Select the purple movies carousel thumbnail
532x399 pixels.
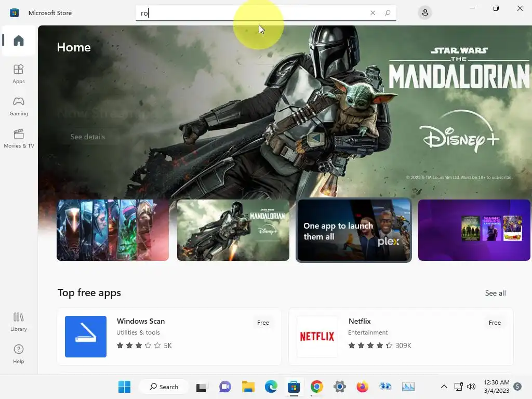point(474,230)
